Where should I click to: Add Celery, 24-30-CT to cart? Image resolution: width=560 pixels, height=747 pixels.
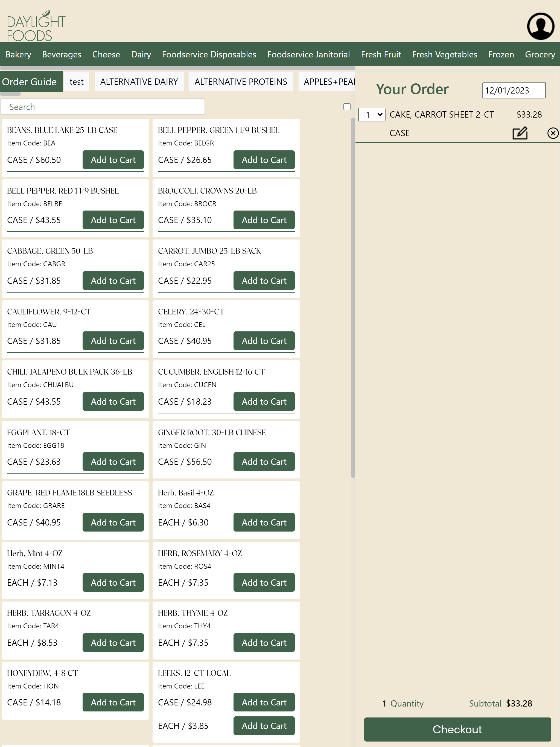click(x=264, y=341)
